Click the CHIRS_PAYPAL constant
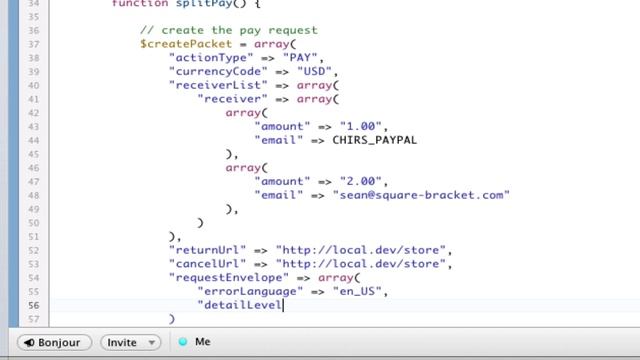 pyautogui.click(x=375, y=140)
